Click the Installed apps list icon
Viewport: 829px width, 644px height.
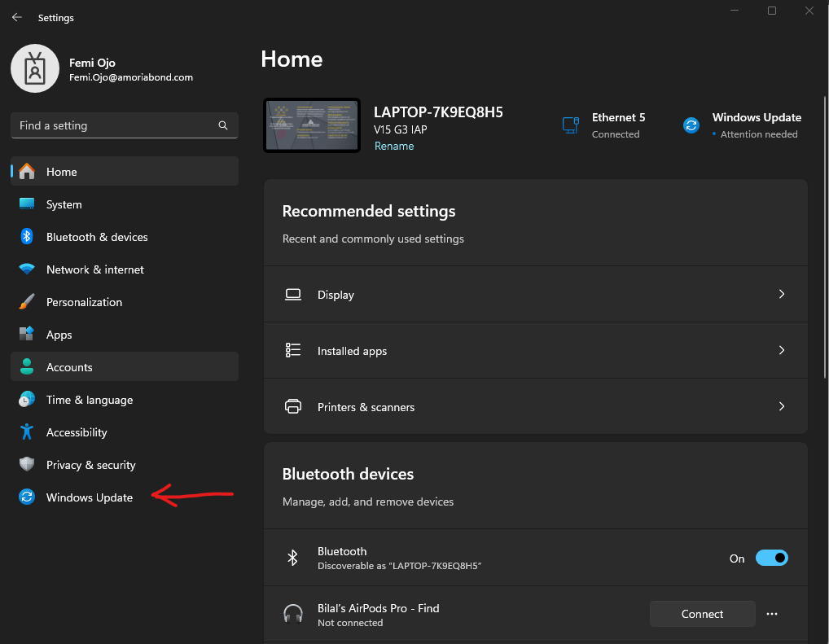[x=293, y=350]
